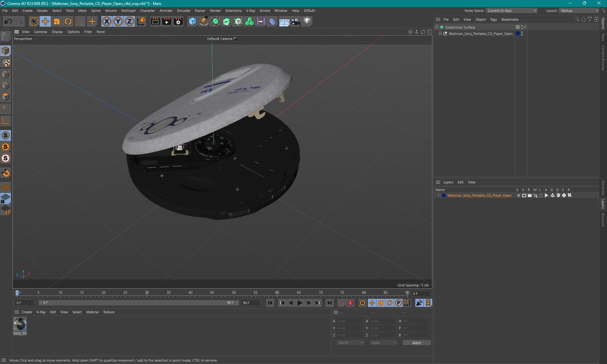Open the World coordinate system dropdown

(x=350, y=343)
